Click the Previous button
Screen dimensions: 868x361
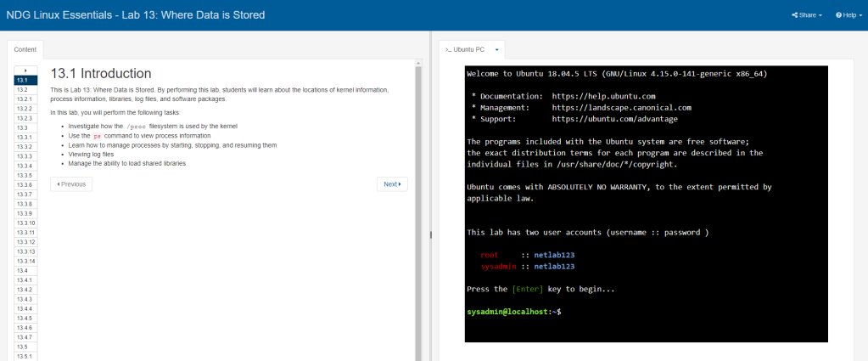click(71, 183)
